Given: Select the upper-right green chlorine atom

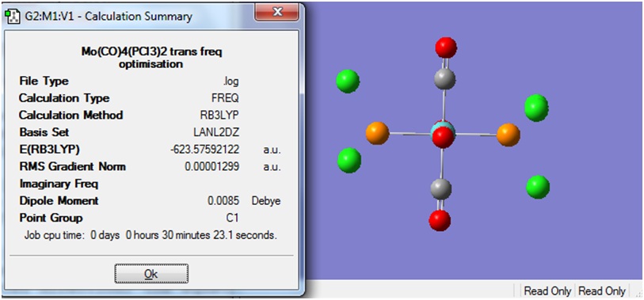Looking at the screenshot, I should [537, 108].
